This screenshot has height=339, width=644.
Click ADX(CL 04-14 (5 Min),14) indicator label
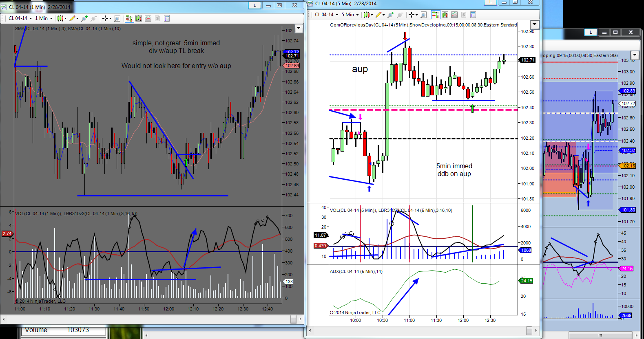click(356, 271)
